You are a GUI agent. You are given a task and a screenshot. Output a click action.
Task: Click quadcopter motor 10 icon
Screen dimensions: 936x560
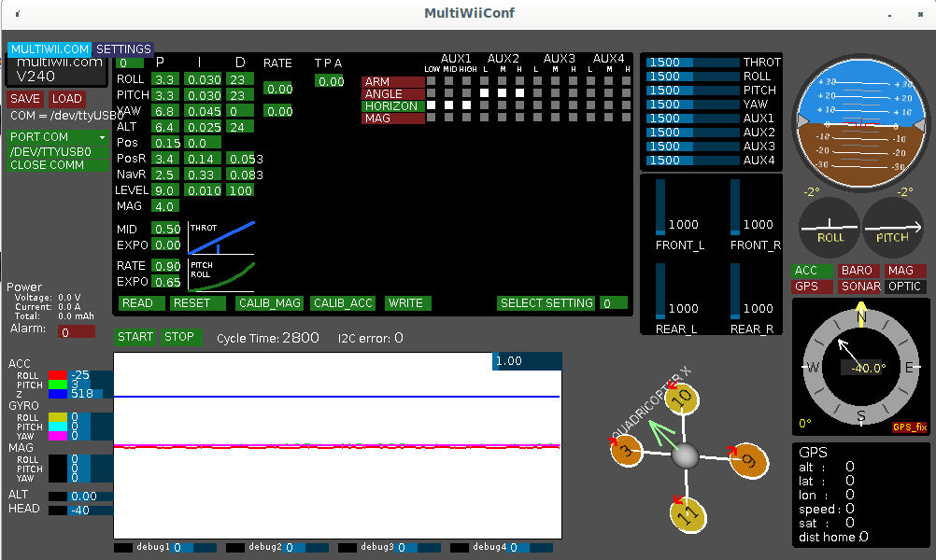tap(685, 399)
